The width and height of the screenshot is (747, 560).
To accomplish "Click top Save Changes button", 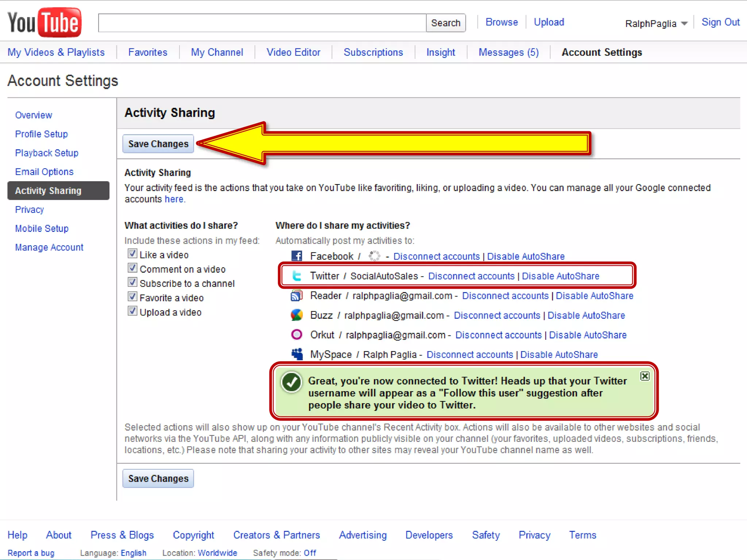I will (x=158, y=144).
